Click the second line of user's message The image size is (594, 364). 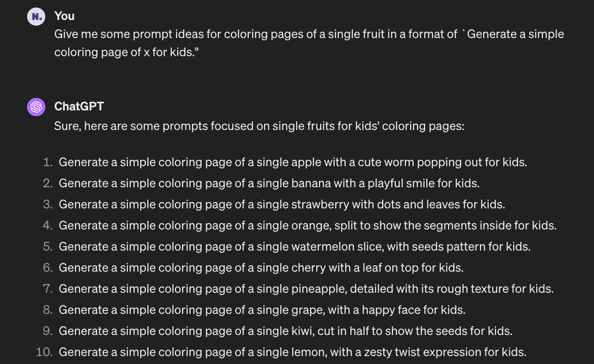pos(126,52)
